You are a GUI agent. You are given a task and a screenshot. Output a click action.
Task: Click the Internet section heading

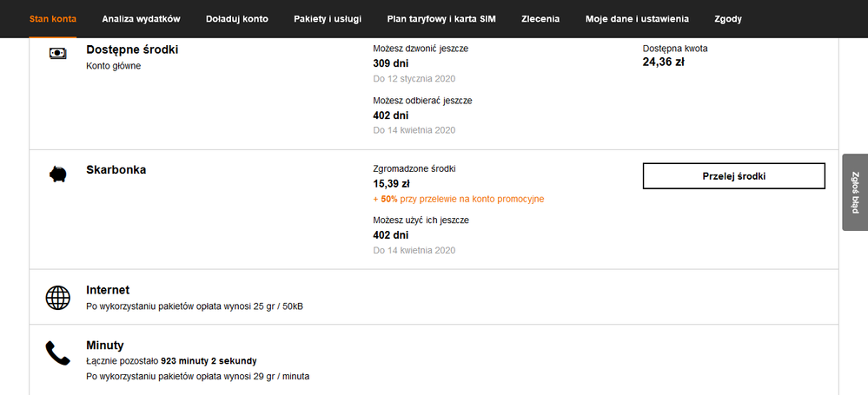(x=108, y=290)
